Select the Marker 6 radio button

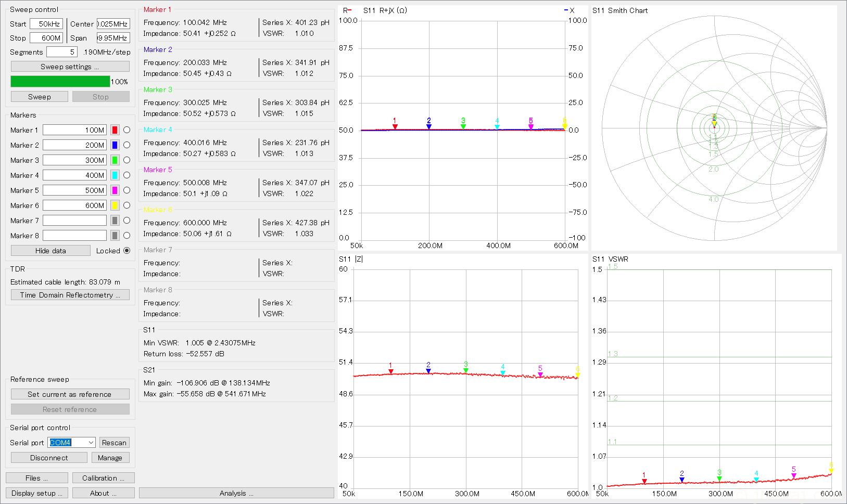pyautogui.click(x=127, y=205)
